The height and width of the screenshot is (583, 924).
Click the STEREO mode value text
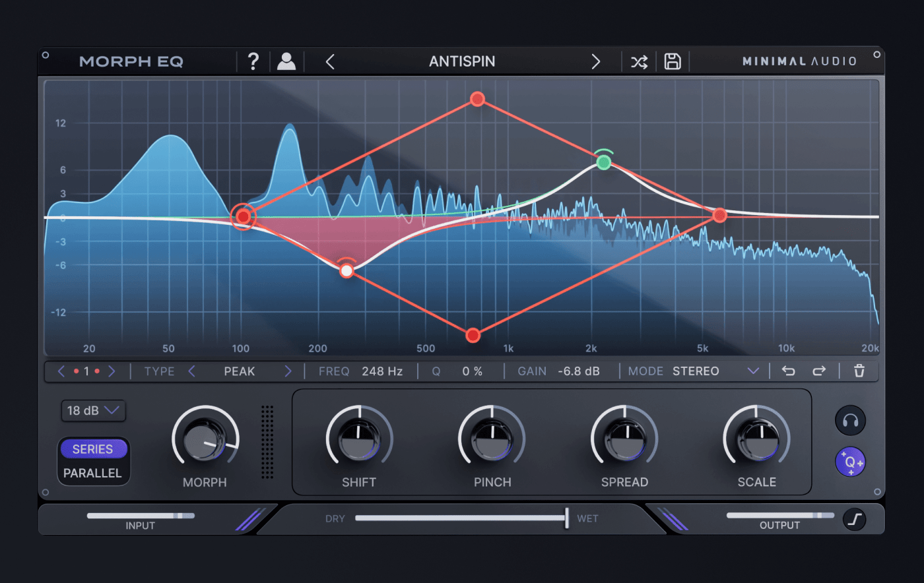696,371
